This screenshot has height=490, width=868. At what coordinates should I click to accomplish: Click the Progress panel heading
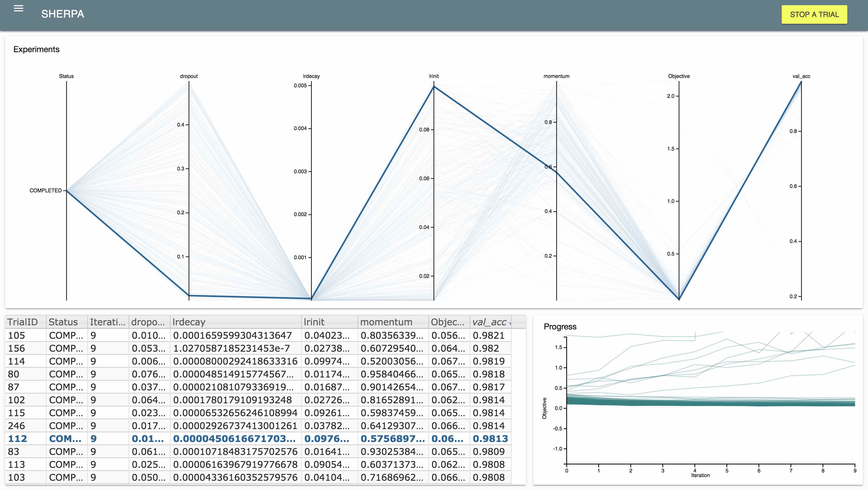coord(560,327)
